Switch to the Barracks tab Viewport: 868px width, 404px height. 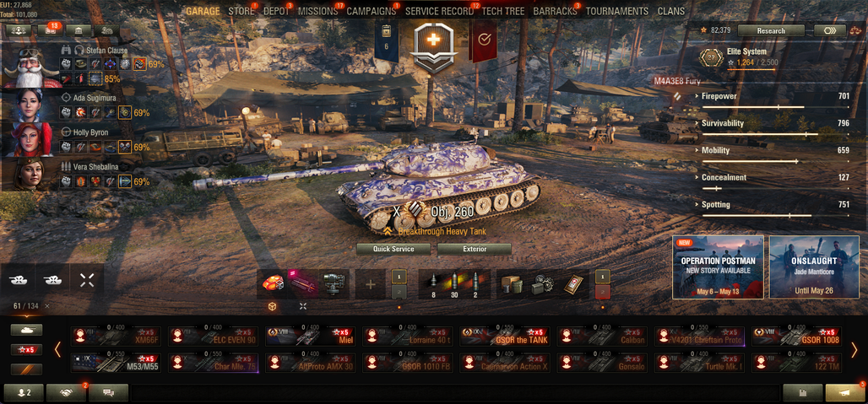coord(555,11)
